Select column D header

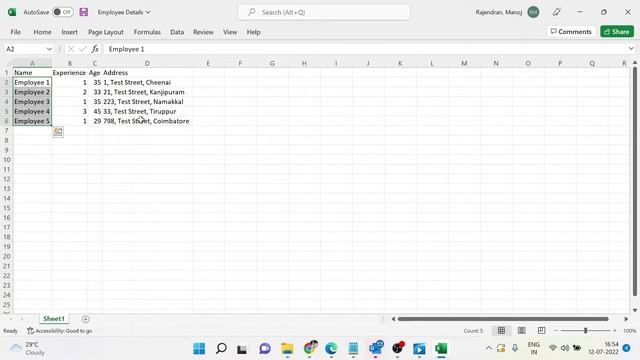147,63
